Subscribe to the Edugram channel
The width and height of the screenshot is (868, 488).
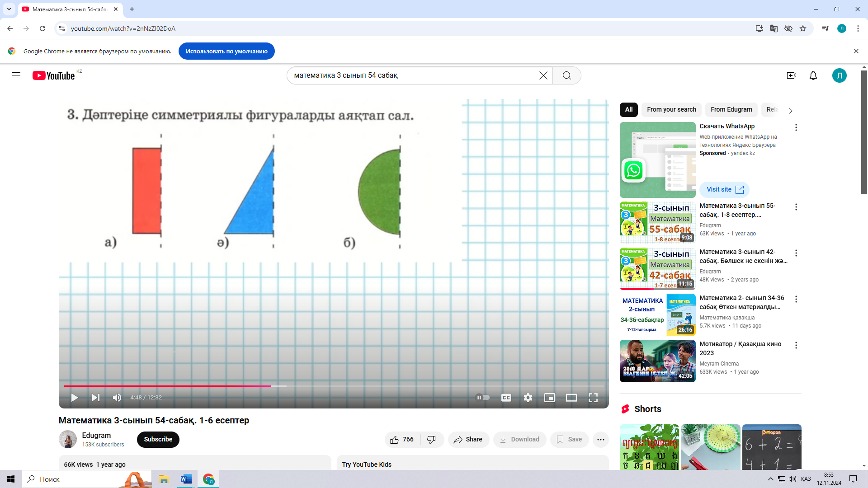(x=158, y=439)
